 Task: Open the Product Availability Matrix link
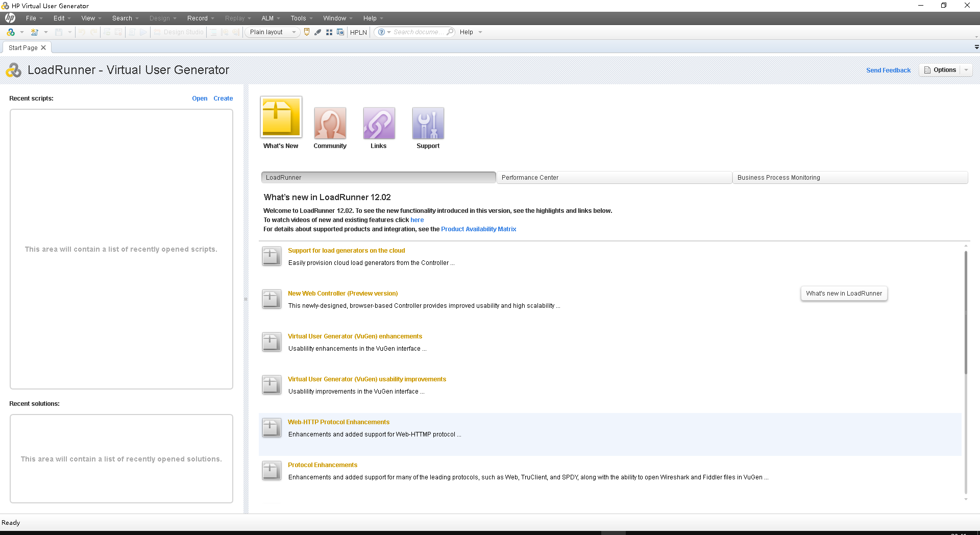[x=479, y=229]
